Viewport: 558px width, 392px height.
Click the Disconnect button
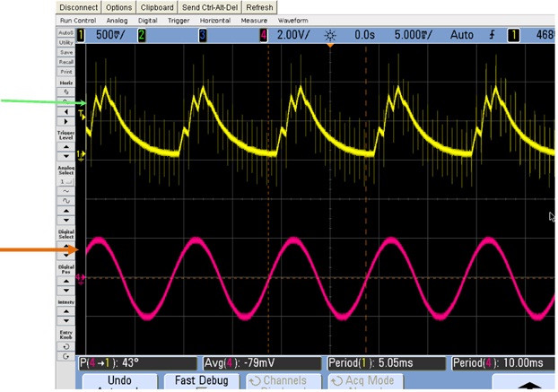pos(79,7)
